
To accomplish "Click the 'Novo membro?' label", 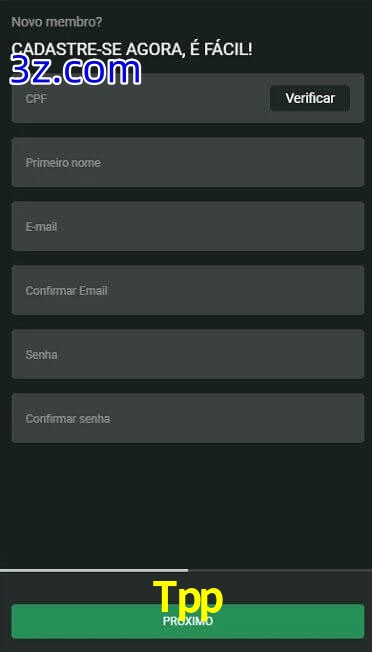I will click(x=57, y=22).
